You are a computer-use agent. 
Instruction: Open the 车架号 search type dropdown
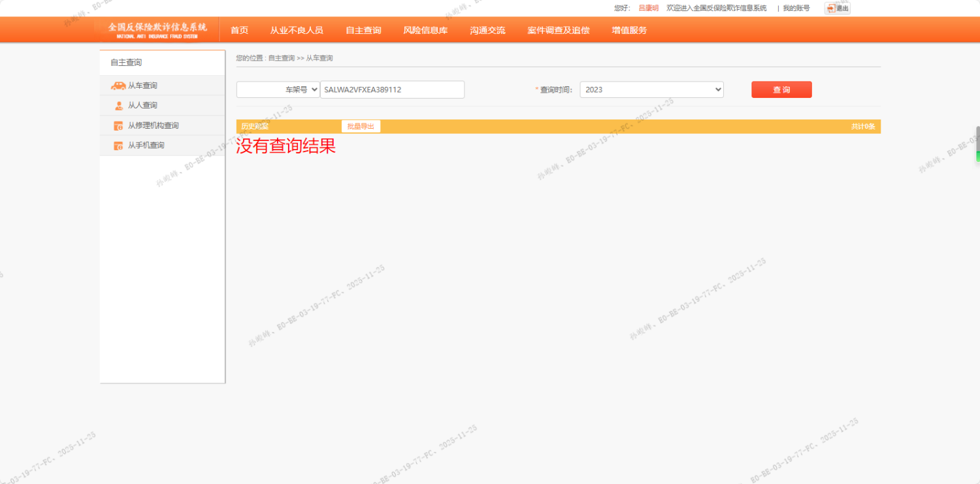pos(278,89)
